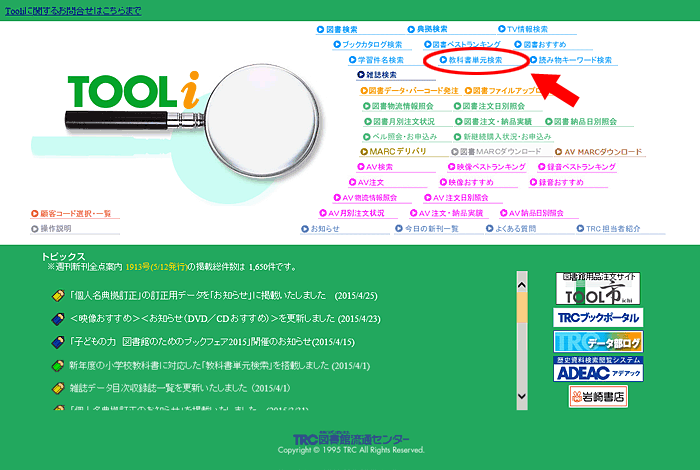Open 図書注文日別照会 link
Image resolution: width=700 pixels, height=470 pixels.
(489, 106)
